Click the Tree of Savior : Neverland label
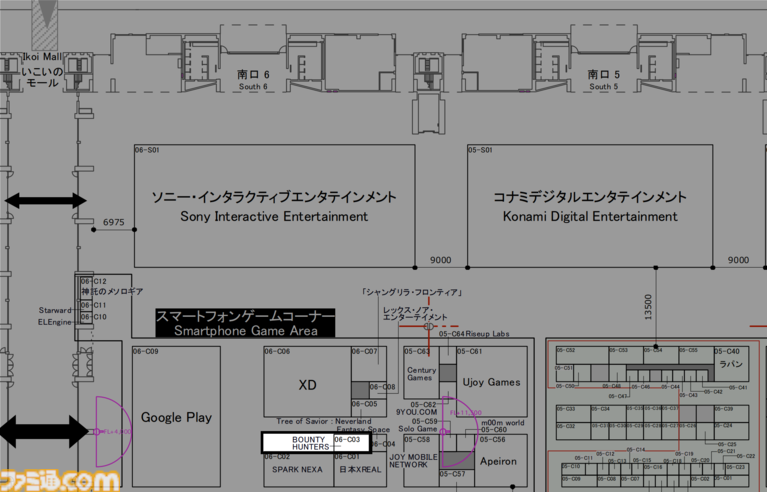 tap(324, 421)
